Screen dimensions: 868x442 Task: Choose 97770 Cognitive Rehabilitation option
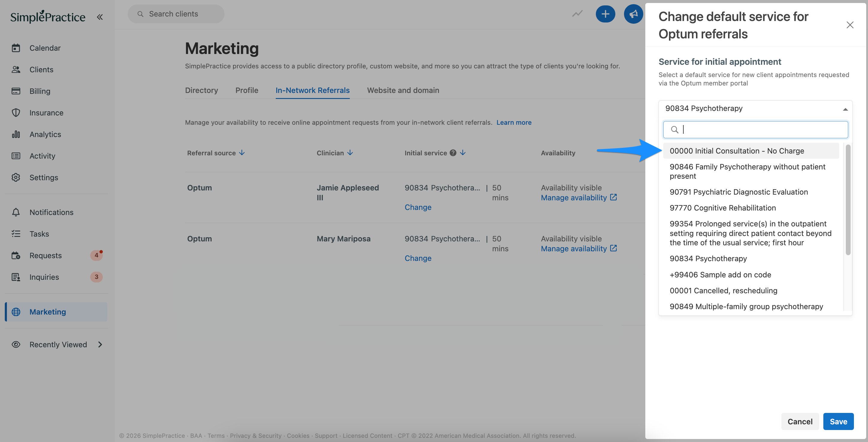tap(751, 208)
